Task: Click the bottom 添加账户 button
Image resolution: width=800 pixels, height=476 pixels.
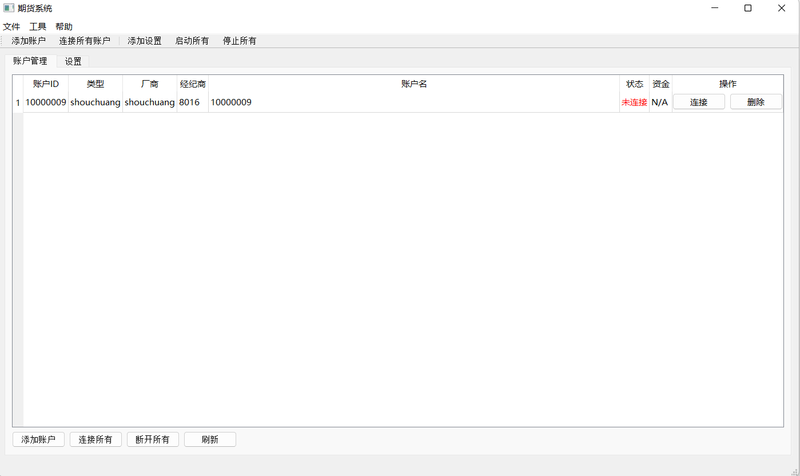Action: tap(38, 439)
